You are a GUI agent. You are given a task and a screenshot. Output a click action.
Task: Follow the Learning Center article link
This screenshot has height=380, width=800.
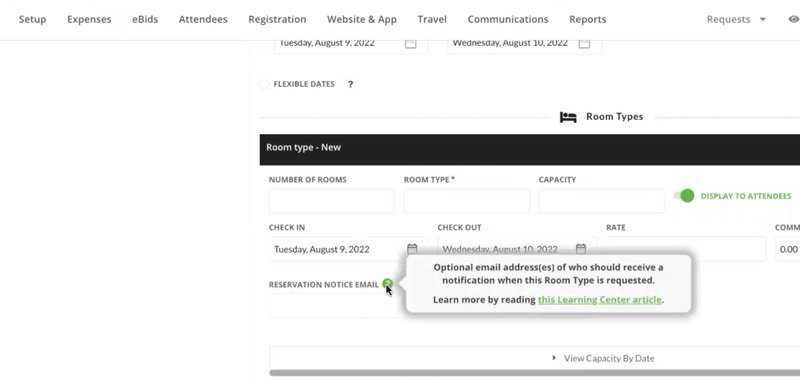point(599,299)
